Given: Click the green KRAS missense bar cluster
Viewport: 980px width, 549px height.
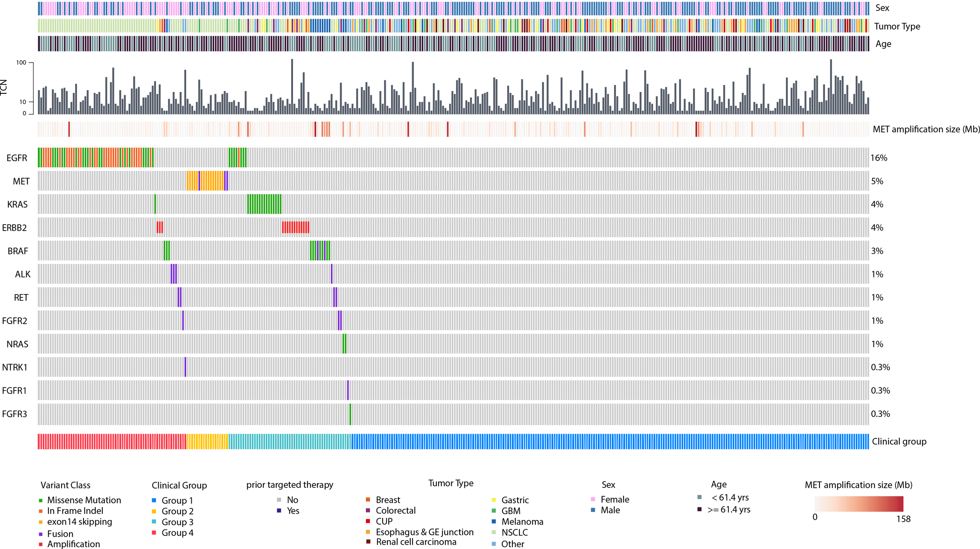Looking at the screenshot, I should click(x=264, y=204).
